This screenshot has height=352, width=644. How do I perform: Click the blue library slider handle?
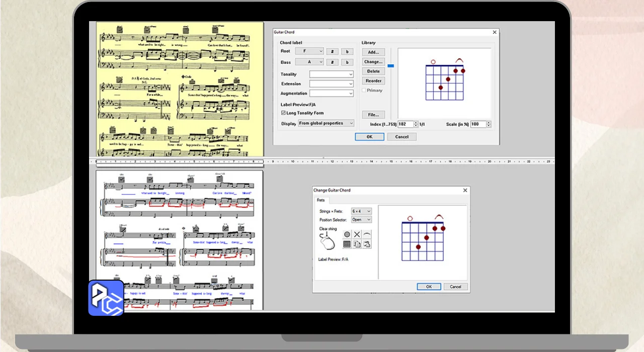point(390,66)
